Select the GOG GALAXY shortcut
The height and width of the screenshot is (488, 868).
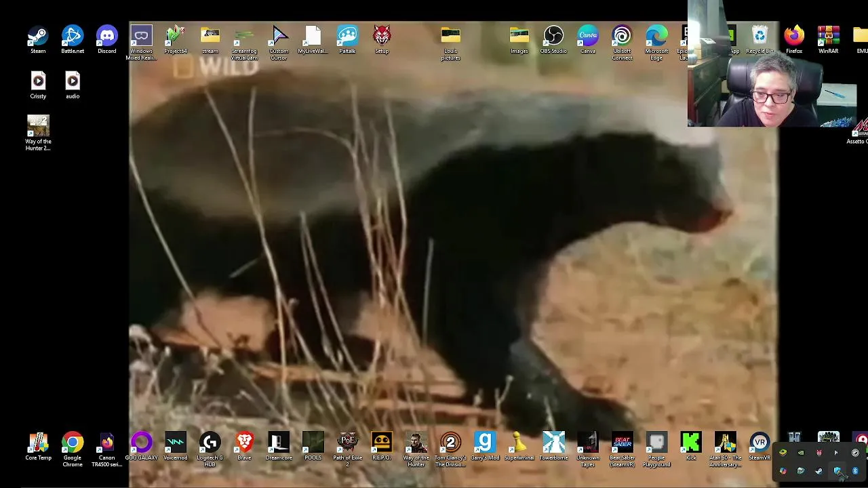(141, 446)
